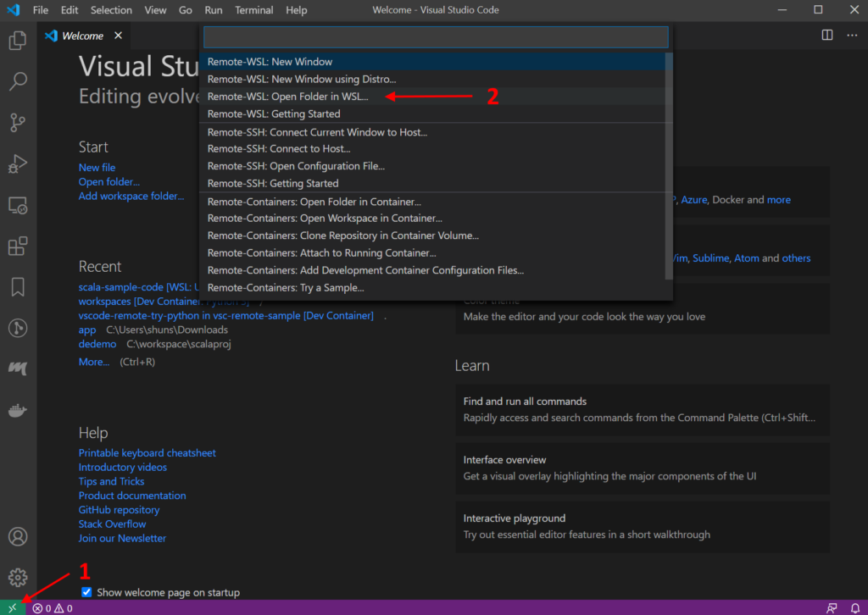Screen dimensions: 868x615
Task: Click the green remote indicator in status bar
Action: click(12, 607)
